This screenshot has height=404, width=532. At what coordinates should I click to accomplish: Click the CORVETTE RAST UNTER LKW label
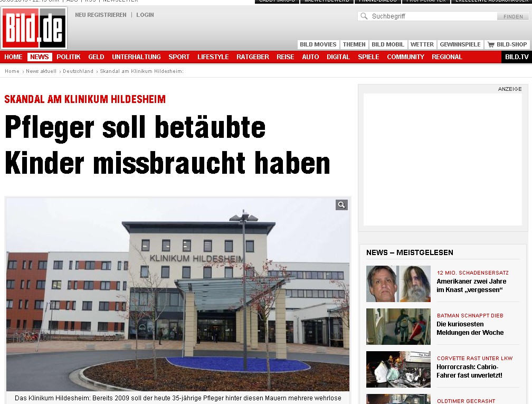[x=474, y=359]
